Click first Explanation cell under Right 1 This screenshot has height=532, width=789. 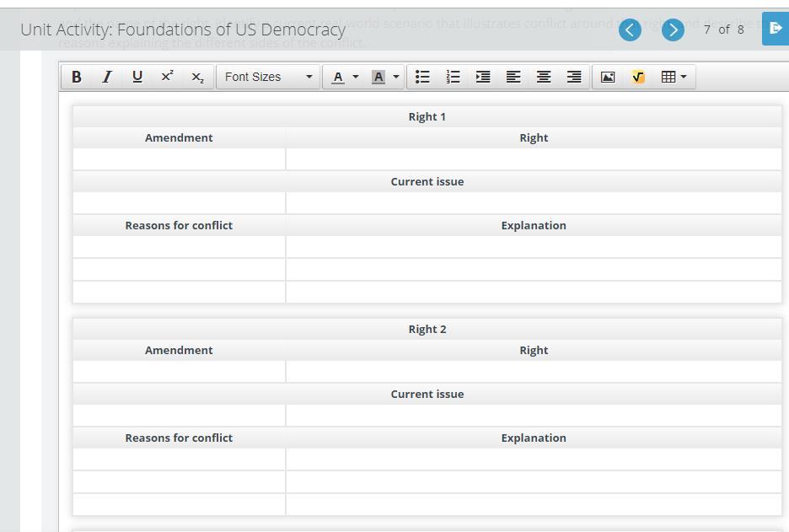(534, 247)
